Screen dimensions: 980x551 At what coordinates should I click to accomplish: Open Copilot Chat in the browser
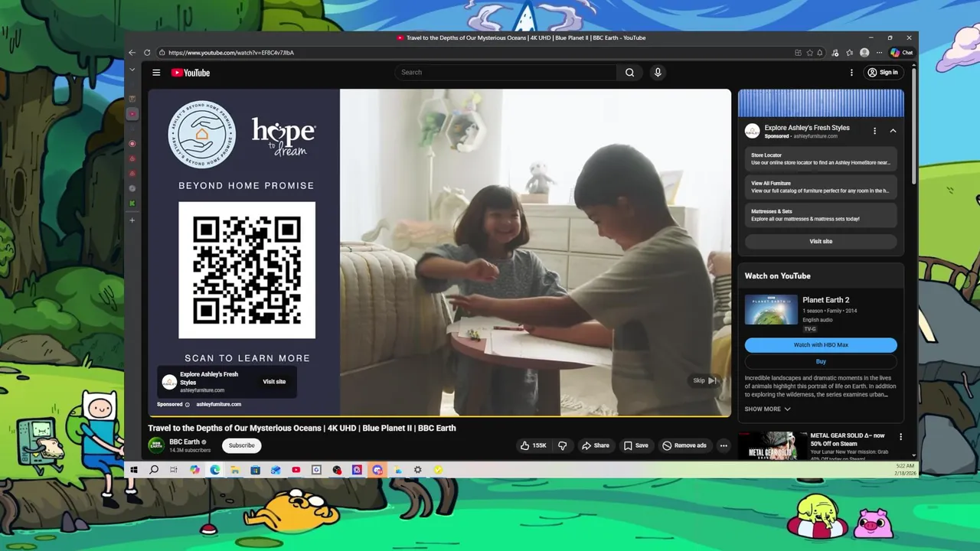[901, 53]
